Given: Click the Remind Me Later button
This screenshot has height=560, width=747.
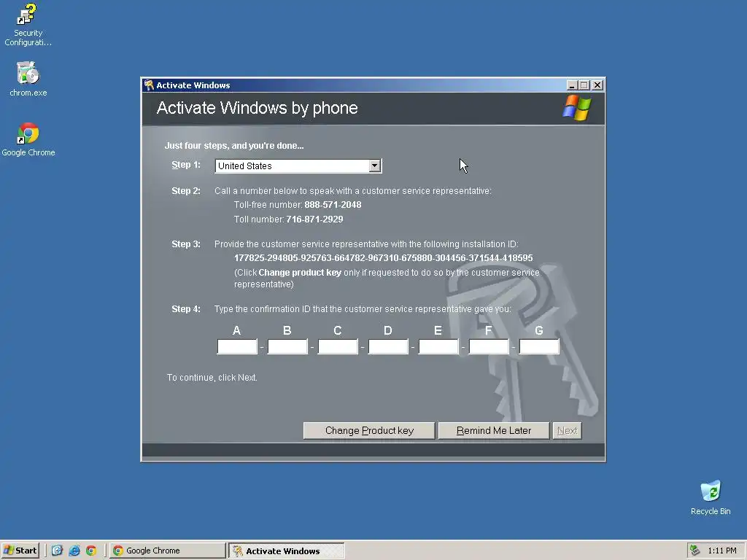Looking at the screenshot, I should pos(494,430).
